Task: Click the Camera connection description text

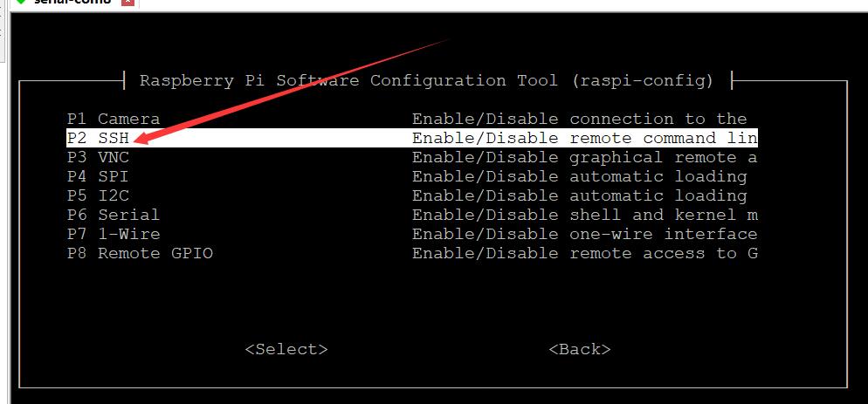Action: tap(580, 119)
